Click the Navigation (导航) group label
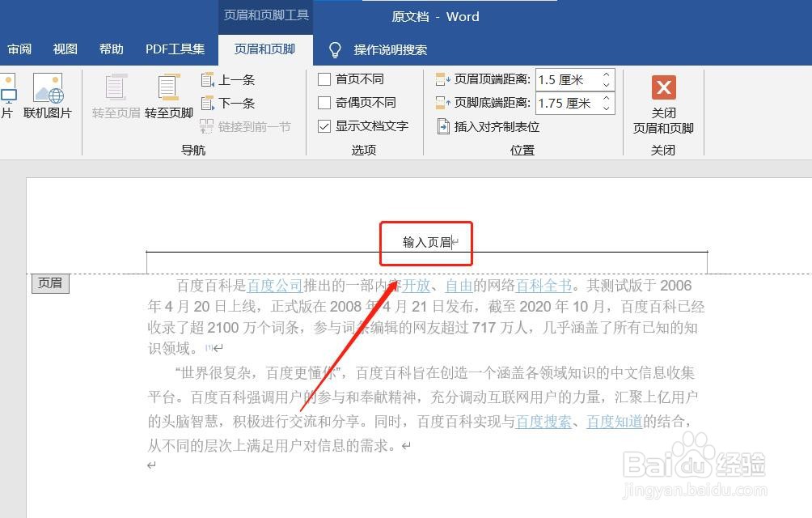The height and width of the screenshot is (518, 812). point(193,151)
